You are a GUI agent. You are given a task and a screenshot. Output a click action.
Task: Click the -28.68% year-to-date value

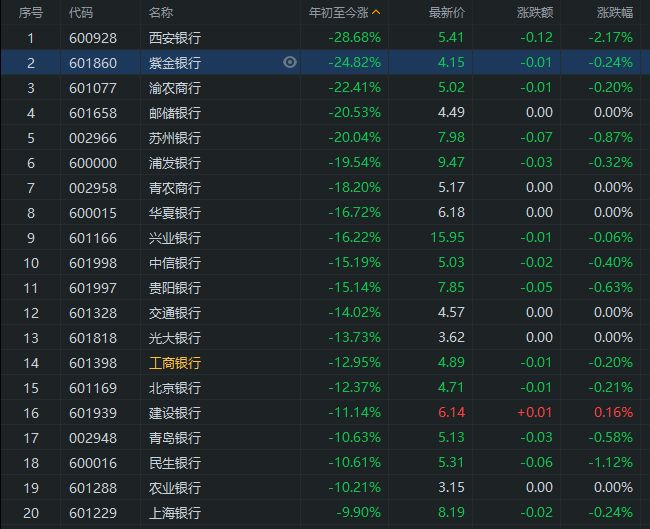[x=354, y=37]
